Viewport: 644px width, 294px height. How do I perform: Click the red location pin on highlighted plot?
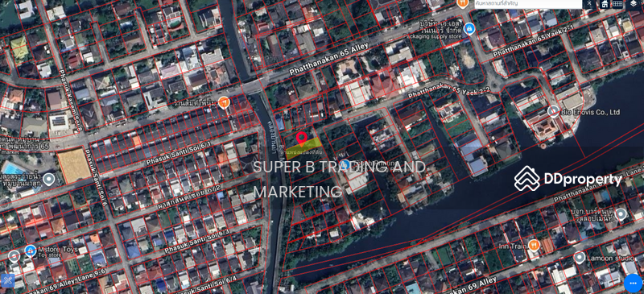[x=302, y=139]
